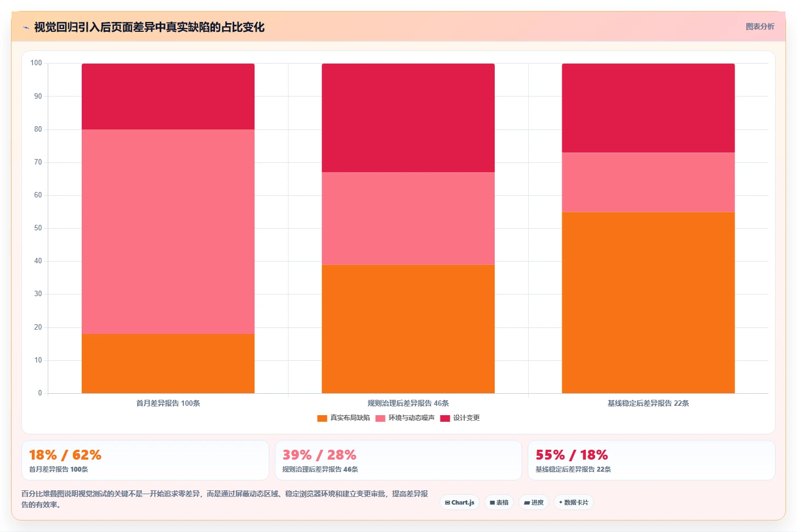
Task: Click the 数据卡片 pill tag
Action: tap(574, 502)
